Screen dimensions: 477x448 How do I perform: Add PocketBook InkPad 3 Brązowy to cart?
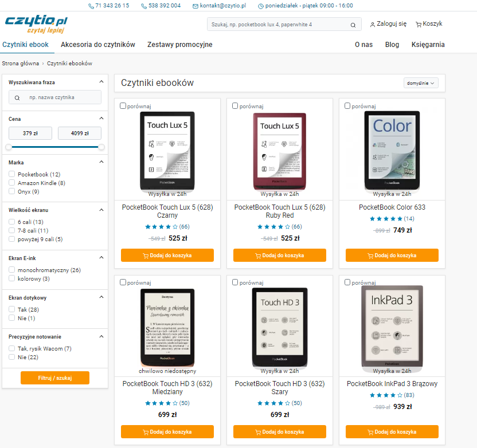pyautogui.click(x=392, y=431)
